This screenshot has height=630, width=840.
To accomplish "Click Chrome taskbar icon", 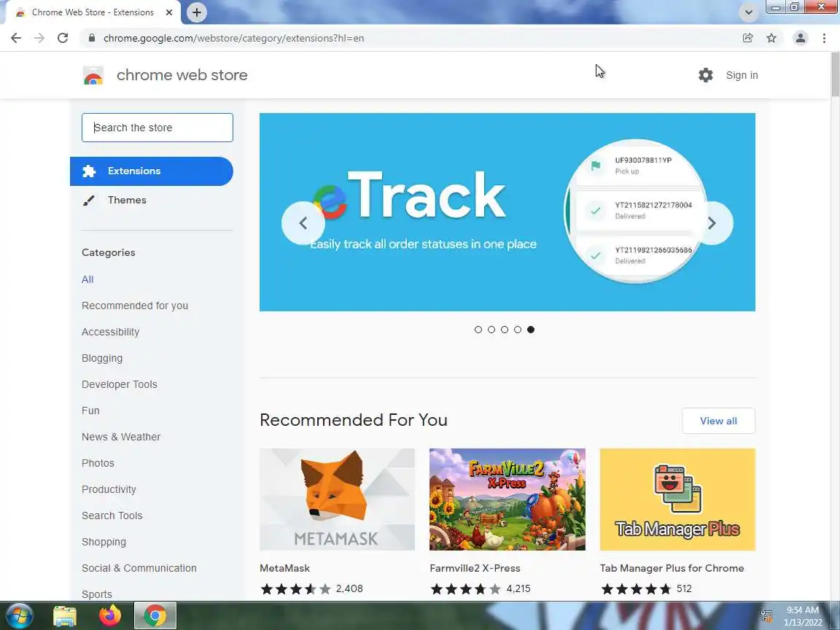I will pyautogui.click(x=155, y=616).
